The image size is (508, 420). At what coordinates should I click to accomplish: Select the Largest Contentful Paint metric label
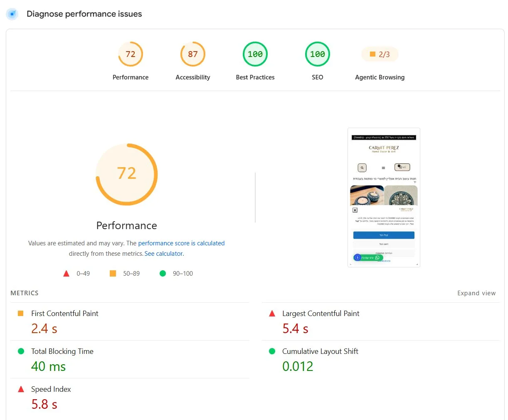tap(321, 314)
